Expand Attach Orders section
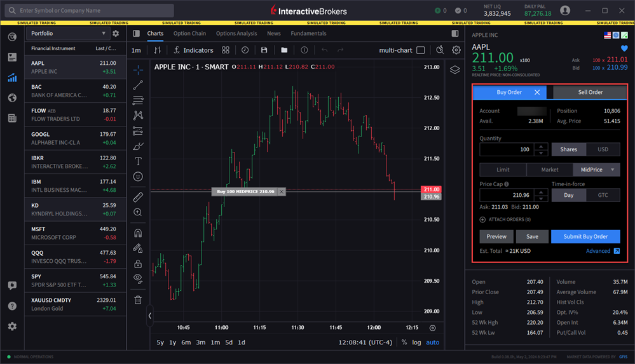635x364 pixels. pyautogui.click(x=505, y=219)
